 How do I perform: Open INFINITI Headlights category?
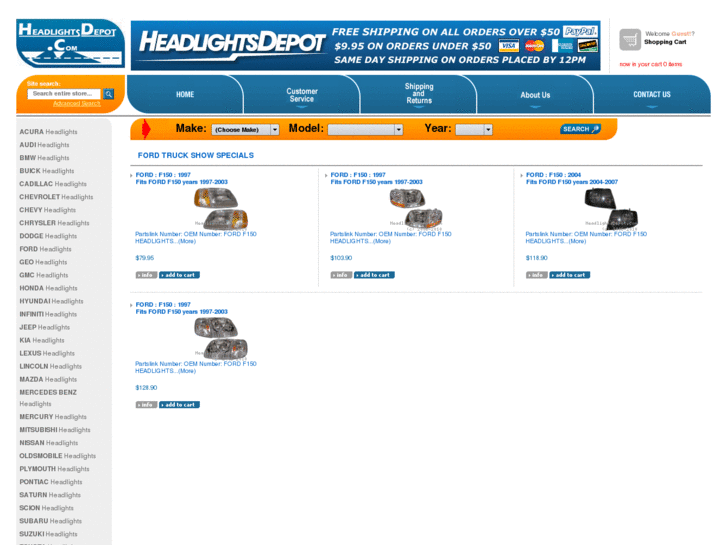[48, 314]
